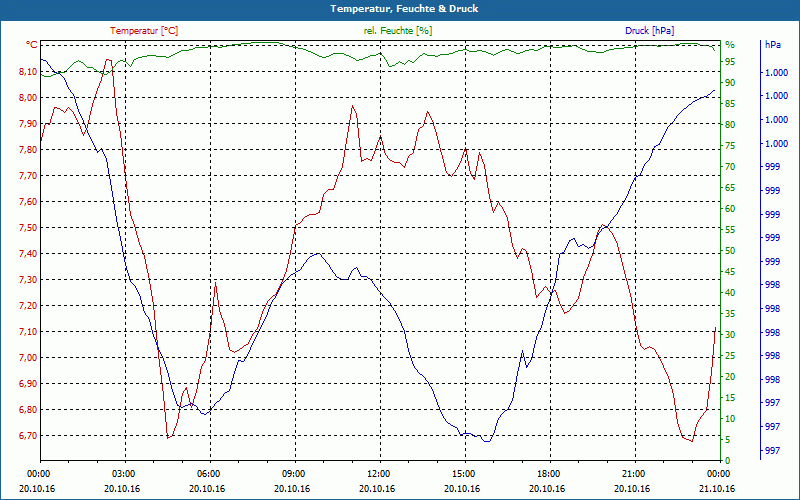Screen dimensions: 800x500
Task: Click the '6,90' temperature axis value
Action: tap(28, 384)
